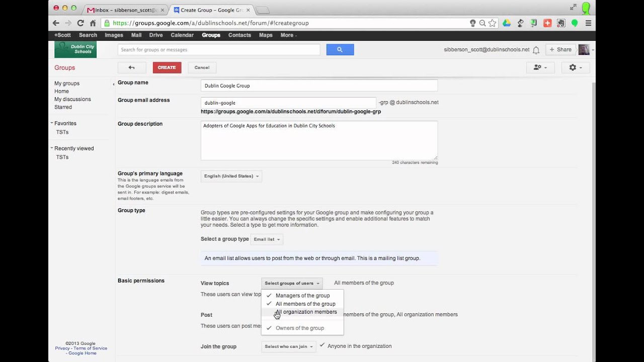
Task: Go to Images in the Google bar
Action: (114, 35)
